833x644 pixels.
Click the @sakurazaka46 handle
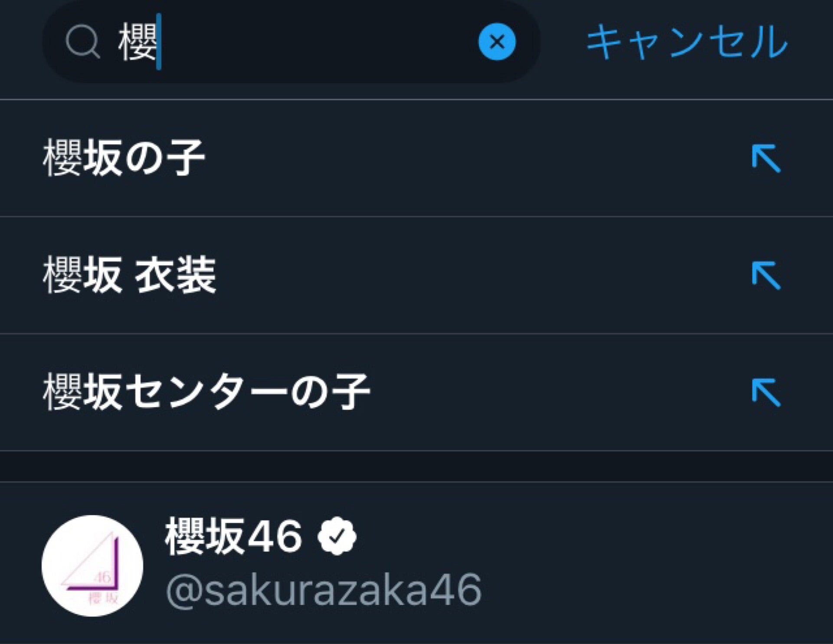[324, 589]
